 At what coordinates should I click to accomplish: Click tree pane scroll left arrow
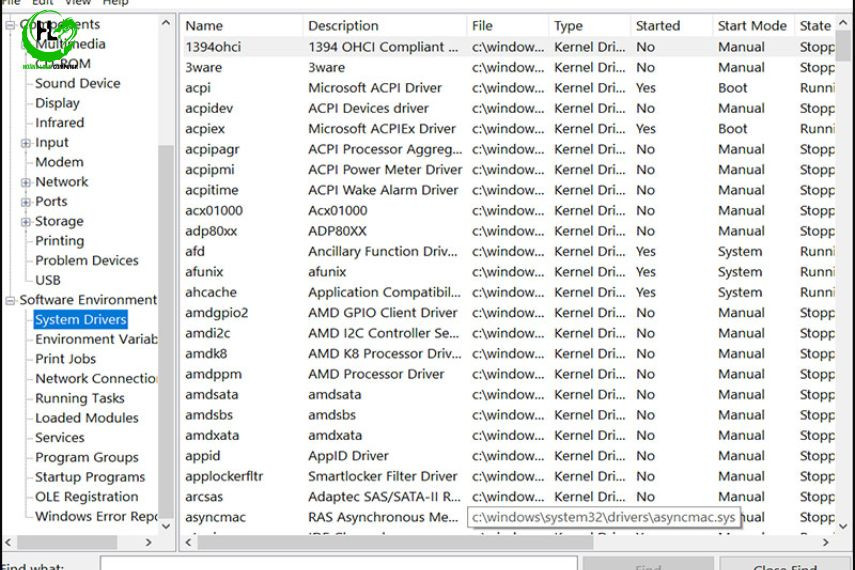(x=8, y=542)
